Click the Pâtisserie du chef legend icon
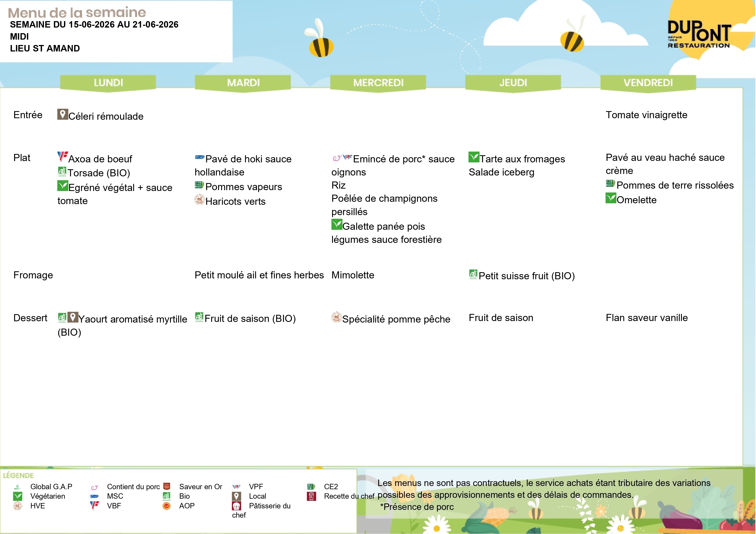Screen dimensions: 756x534 click(236, 506)
